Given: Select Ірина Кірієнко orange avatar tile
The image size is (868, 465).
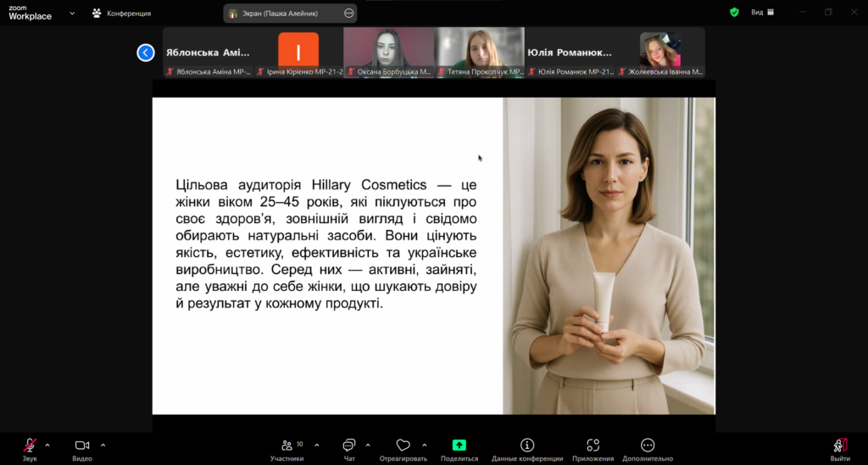Looking at the screenshot, I should 298,53.
